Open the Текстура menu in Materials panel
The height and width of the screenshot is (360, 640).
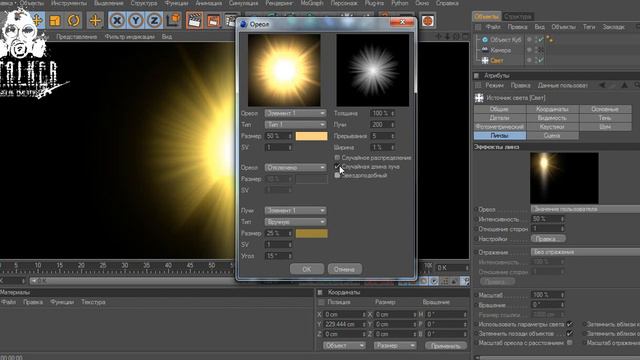point(93,302)
